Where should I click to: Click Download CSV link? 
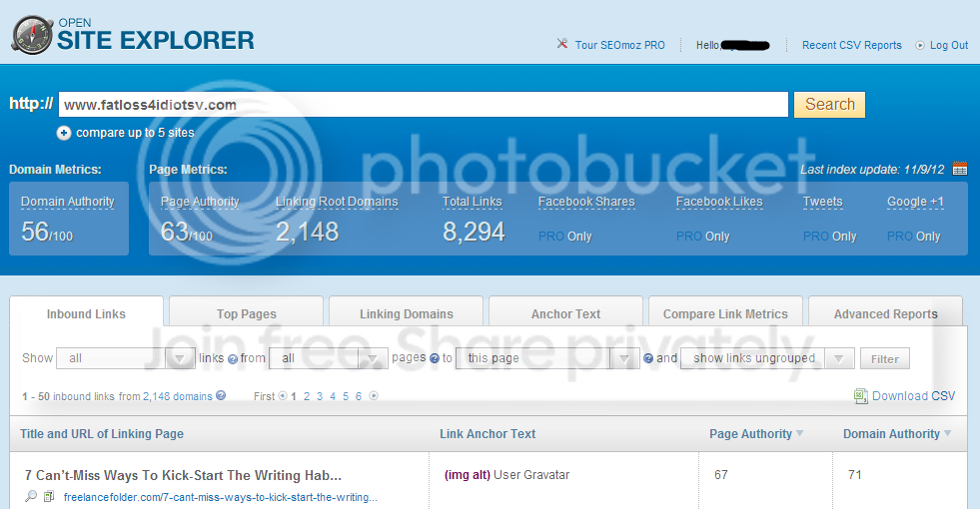pos(914,396)
